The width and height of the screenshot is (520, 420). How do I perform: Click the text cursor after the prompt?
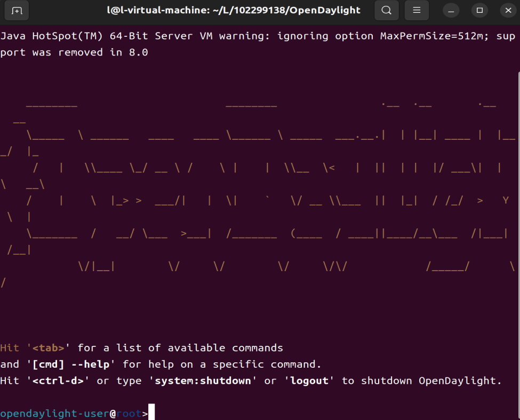[x=151, y=412]
